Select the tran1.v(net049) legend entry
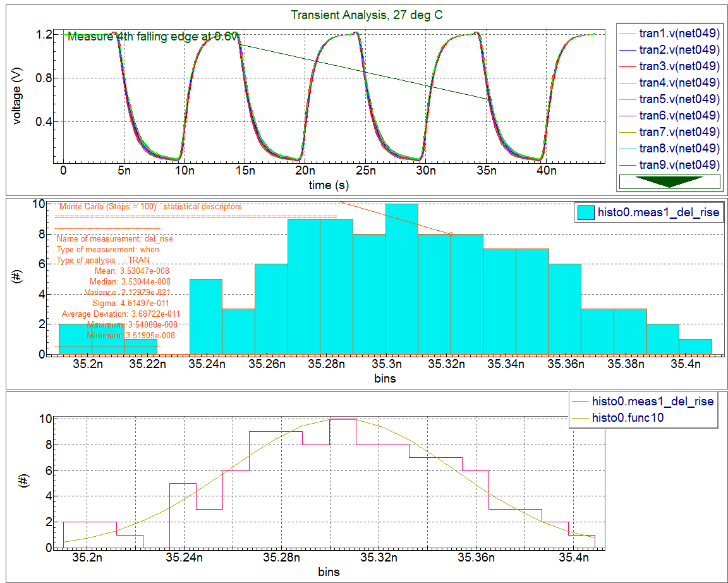The image size is (728, 583). tap(679, 33)
